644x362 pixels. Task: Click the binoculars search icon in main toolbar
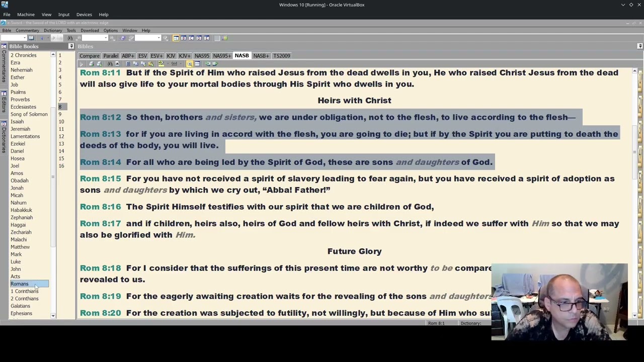click(x=70, y=38)
